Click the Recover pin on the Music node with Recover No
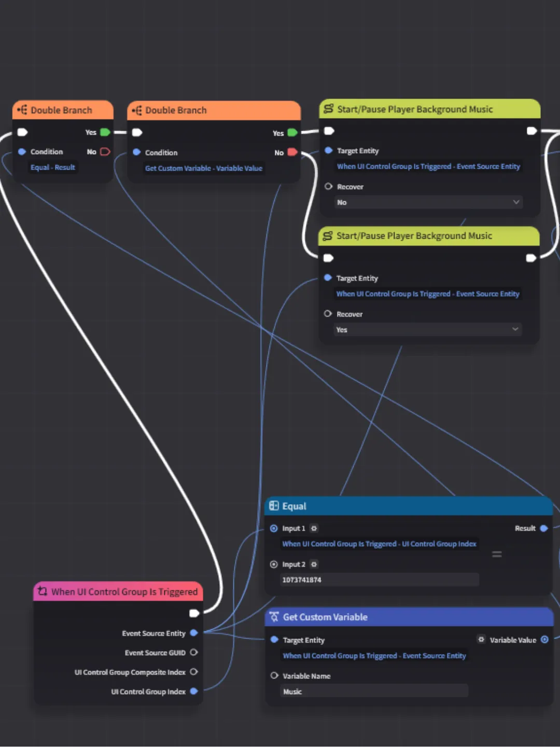Image resolution: width=560 pixels, height=747 pixels. click(328, 186)
